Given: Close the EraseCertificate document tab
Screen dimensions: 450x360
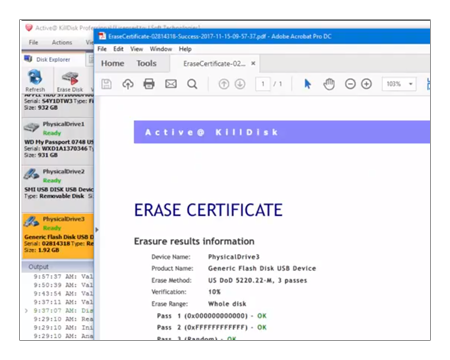Looking at the screenshot, I should click(x=253, y=63).
